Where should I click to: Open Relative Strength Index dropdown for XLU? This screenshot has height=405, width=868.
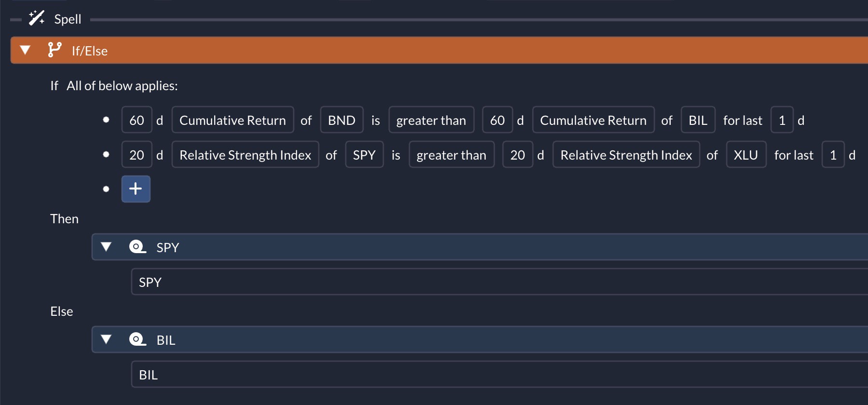pos(626,154)
